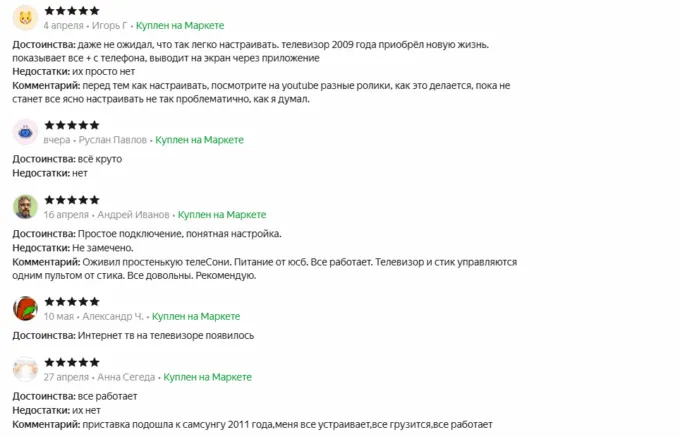Click the author name Руслан Павлов

click(110, 140)
